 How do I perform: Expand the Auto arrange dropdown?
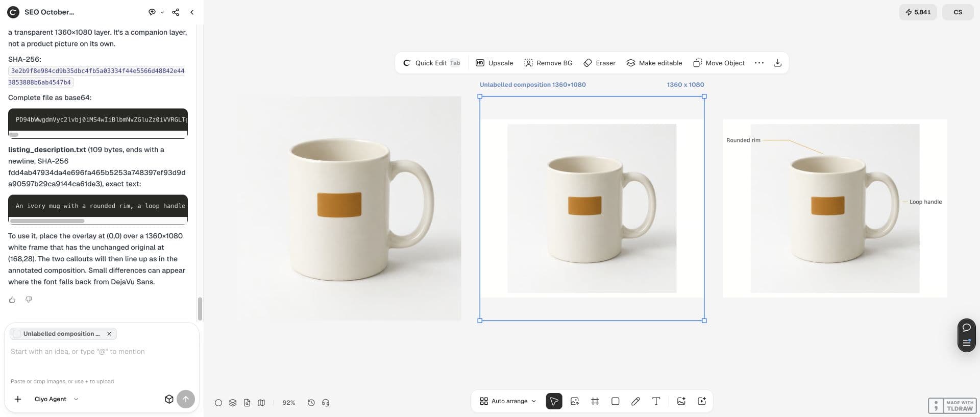click(x=508, y=401)
